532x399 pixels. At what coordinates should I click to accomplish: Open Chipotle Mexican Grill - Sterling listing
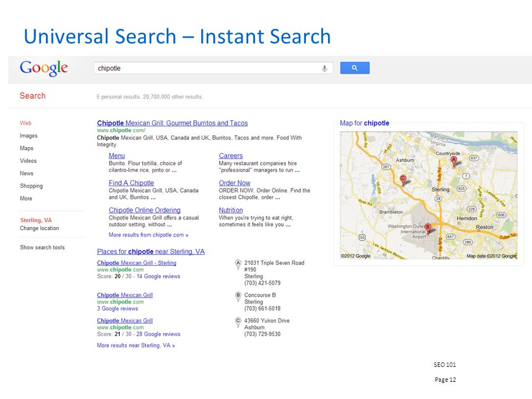click(136, 263)
